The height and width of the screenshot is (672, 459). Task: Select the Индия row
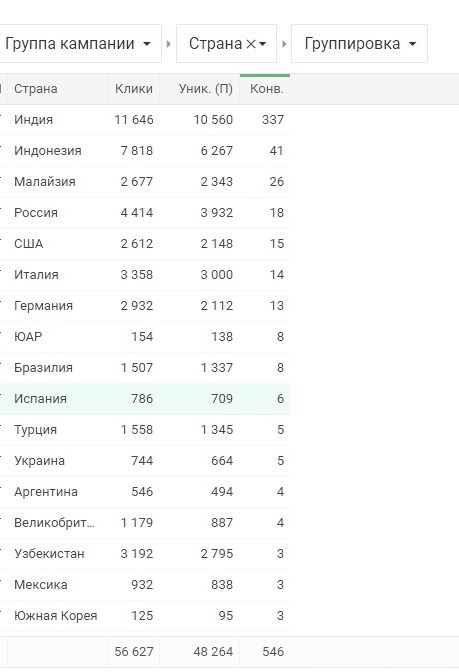(x=145, y=120)
